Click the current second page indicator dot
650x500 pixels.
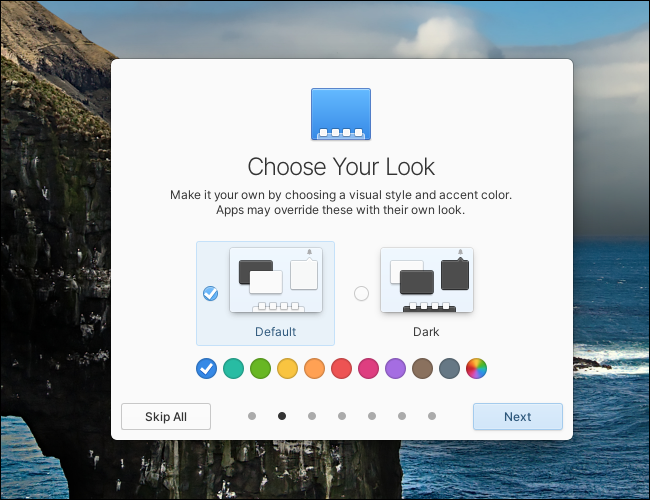[x=282, y=416]
